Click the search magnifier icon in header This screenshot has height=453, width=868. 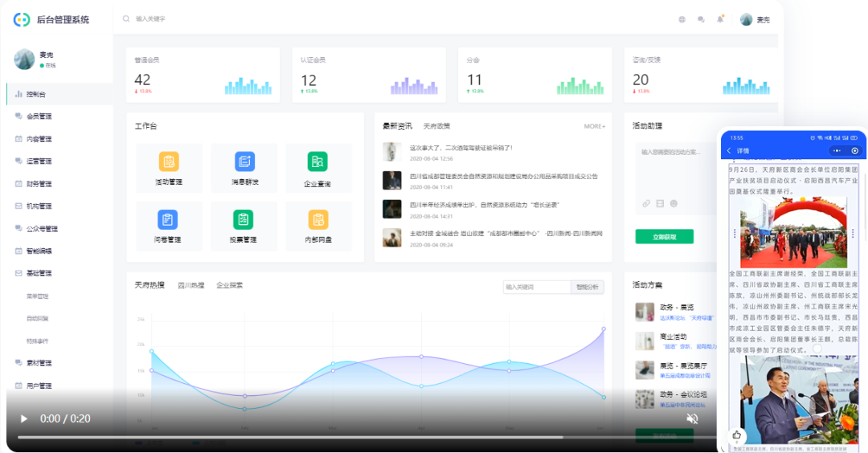coord(126,18)
